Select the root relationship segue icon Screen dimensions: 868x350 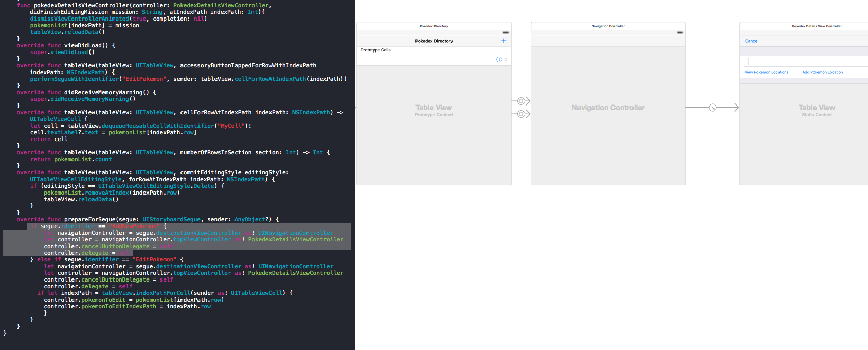click(x=712, y=108)
